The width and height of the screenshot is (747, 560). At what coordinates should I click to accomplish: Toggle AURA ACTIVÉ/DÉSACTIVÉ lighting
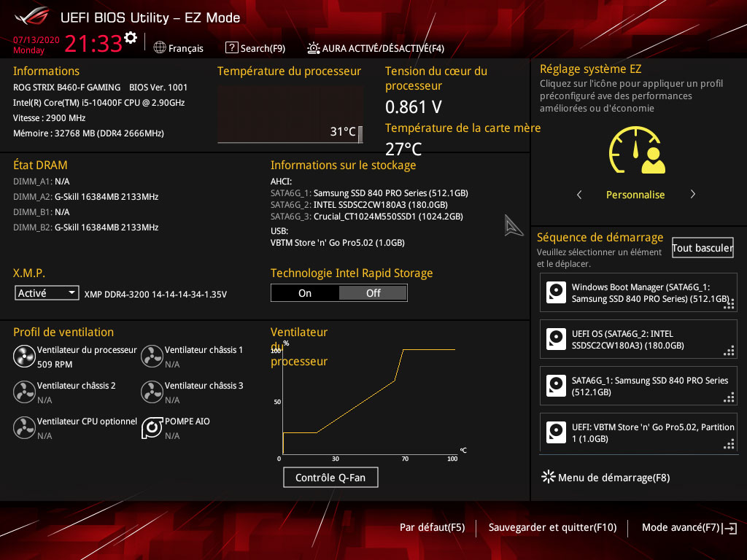pyautogui.click(x=375, y=48)
